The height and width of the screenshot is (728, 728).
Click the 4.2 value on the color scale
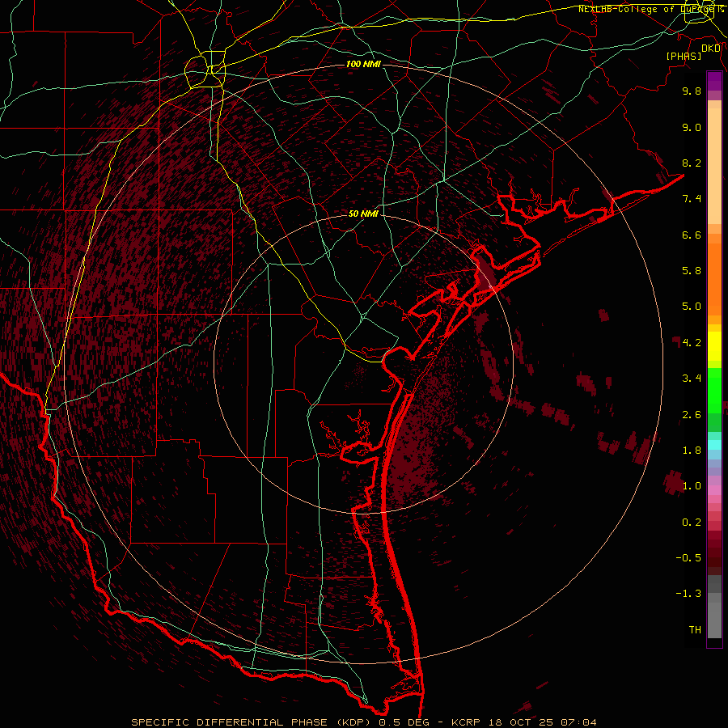tap(692, 343)
